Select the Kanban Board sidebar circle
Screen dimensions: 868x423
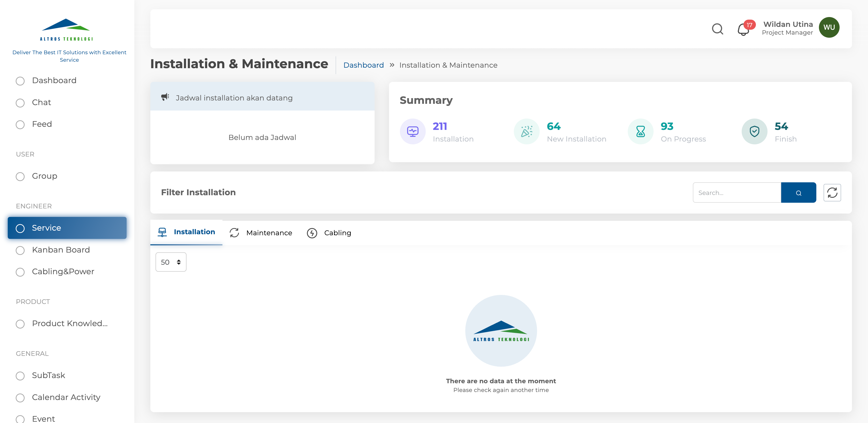pyautogui.click(x=20, y=250)
